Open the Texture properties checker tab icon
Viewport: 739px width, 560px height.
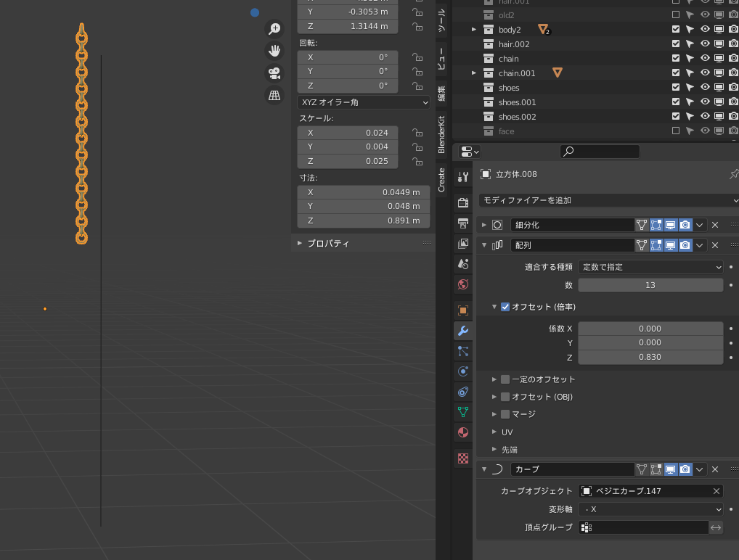[x=463, y=458]
